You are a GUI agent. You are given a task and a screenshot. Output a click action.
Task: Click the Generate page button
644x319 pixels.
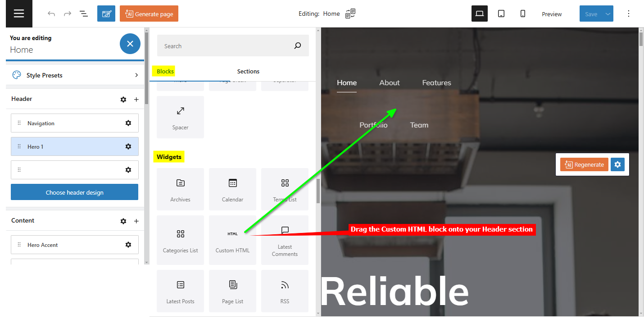pos(149,14)
